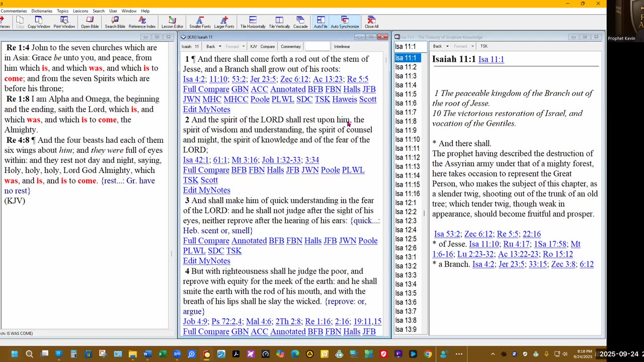The image size is (644, 362).
Task: Click the Isa 11:1 reference input field
Action: [x=410, y=47]
